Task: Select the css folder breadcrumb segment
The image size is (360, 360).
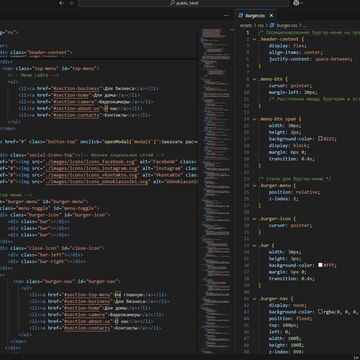Action: (260, 25)
